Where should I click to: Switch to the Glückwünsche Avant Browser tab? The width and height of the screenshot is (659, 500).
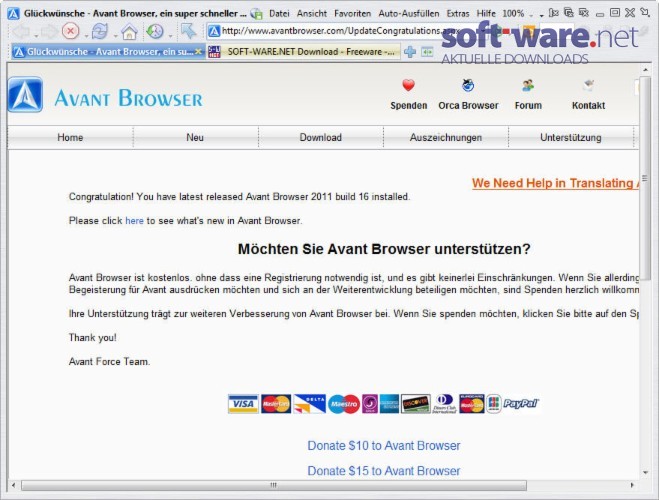coord(108,52)
